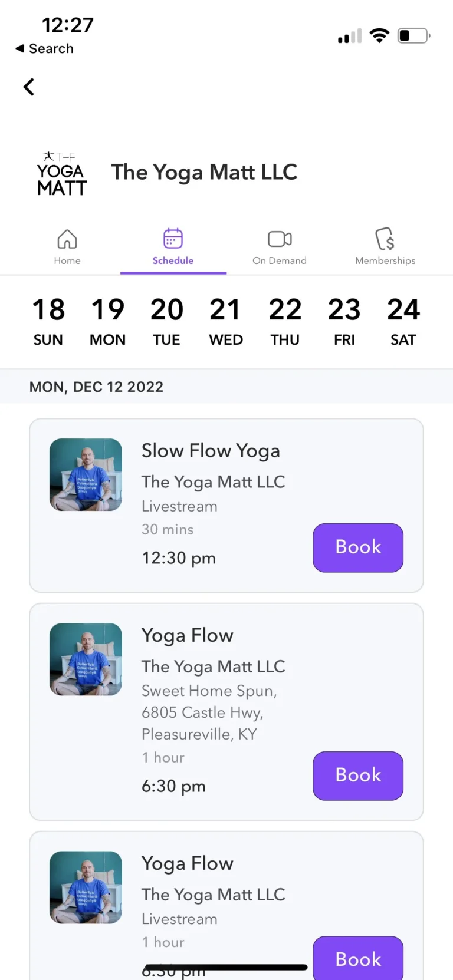This screenshot has width=453, height=980.
Task: Open the Sweet Home Spun class thumbnail
Action: pos(86,659)
